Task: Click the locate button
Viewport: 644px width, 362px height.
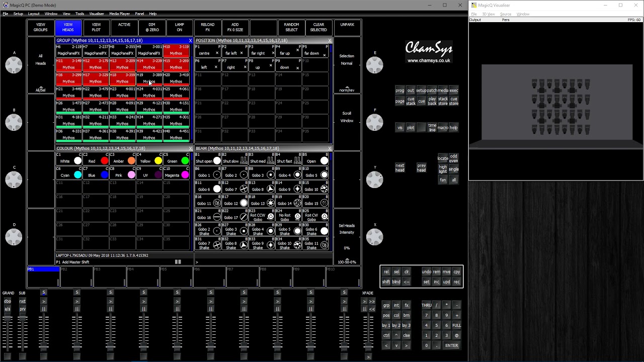Action: (x=443, y=158)
